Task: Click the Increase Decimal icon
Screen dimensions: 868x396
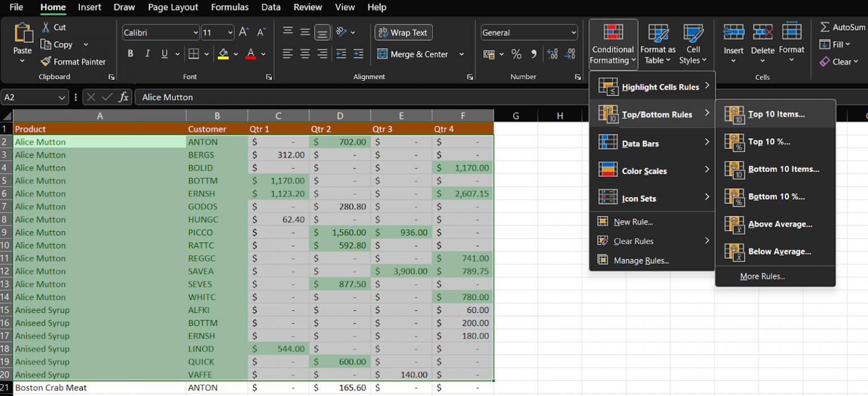Action: 552,54
